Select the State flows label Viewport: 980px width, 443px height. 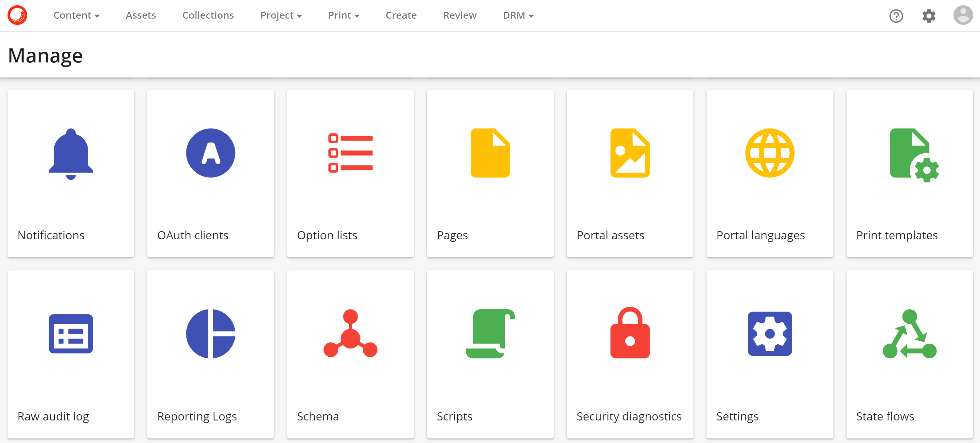(x=885, y=416)
